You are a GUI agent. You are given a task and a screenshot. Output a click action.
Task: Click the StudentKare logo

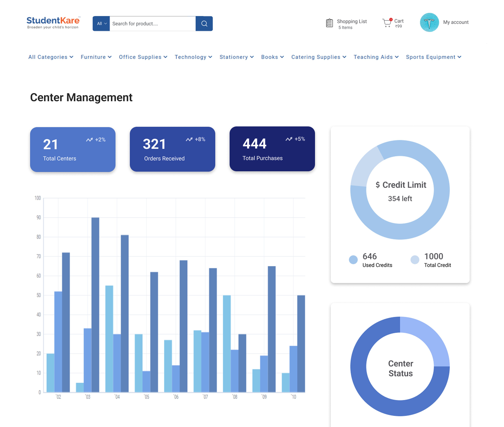[53, 22]
